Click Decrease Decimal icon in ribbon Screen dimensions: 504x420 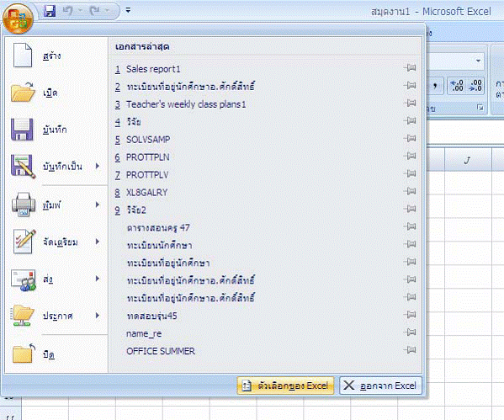coord(475,86)
